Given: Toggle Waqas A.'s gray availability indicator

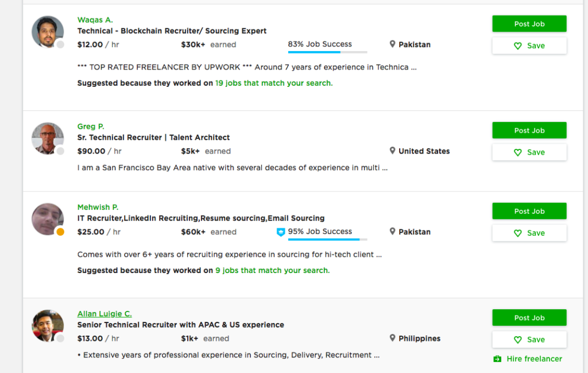Looking at the screenshot, I should [x=60, y=45].
